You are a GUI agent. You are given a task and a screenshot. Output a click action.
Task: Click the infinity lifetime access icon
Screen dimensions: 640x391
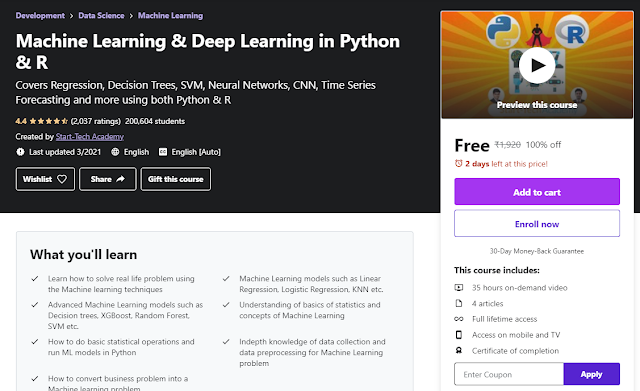pyautogui.click(x=459, y=319)
